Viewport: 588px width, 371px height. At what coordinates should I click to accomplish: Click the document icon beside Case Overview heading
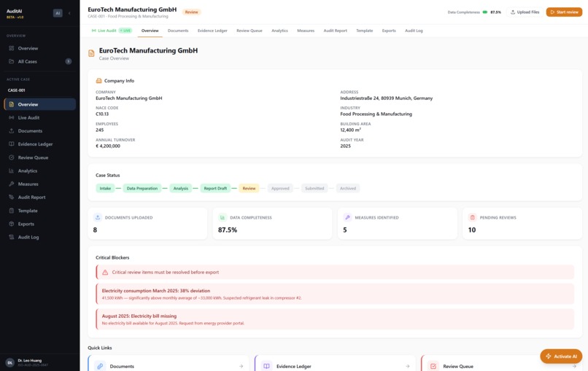pos(91,54)
